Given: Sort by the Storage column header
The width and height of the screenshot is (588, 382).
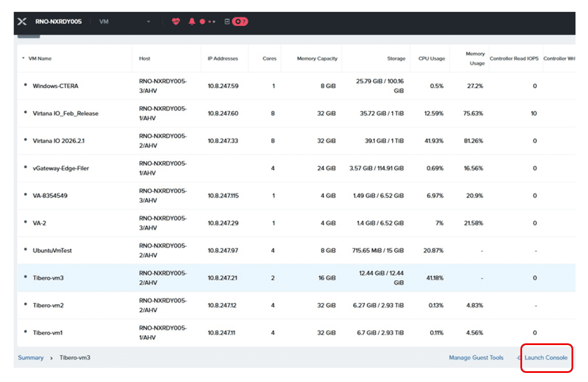Looking at the screenshot, I should click(x=396, y=59).
